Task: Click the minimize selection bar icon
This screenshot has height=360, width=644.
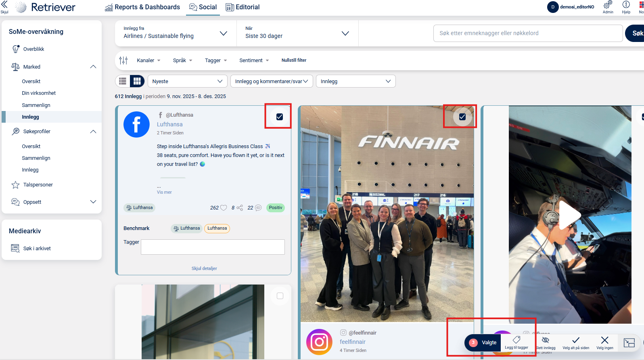Action: click(x=629, y=343)
